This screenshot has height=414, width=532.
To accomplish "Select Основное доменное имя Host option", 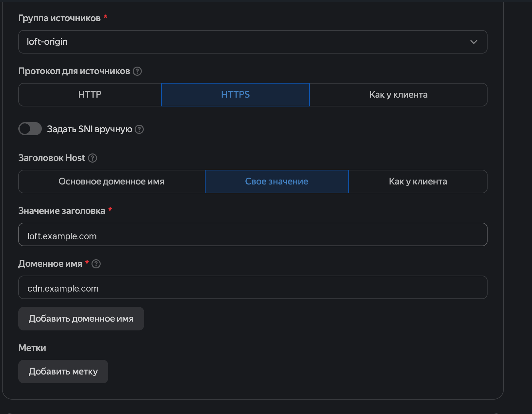I will pyautogui.click(x=112, y=182).
